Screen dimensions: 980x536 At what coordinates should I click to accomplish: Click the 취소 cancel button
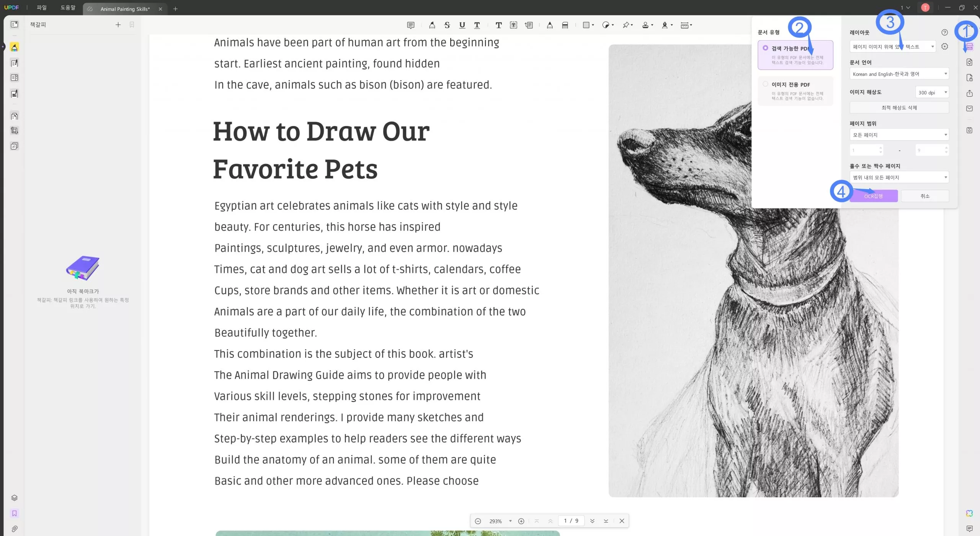925,196
